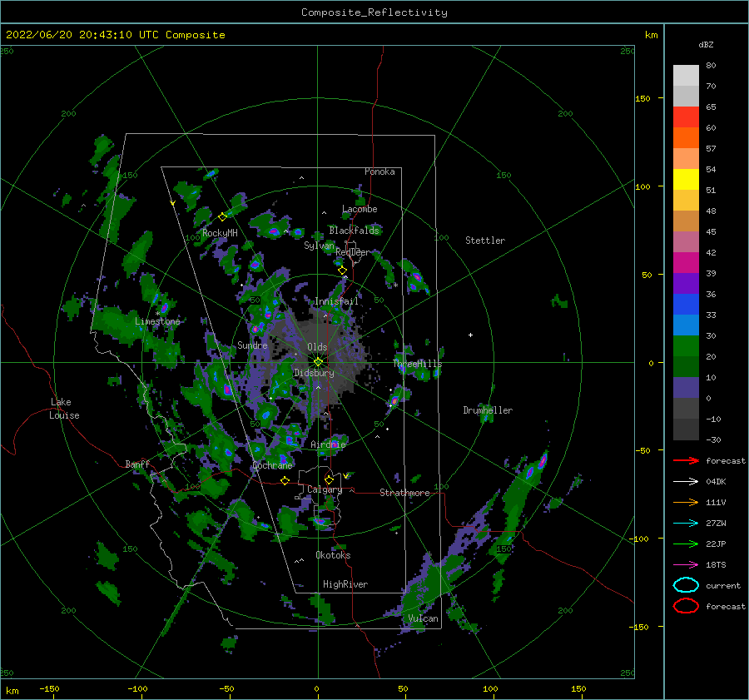
Task: Click the orange 111V arrow in the legend
Action: click(686, 502)
